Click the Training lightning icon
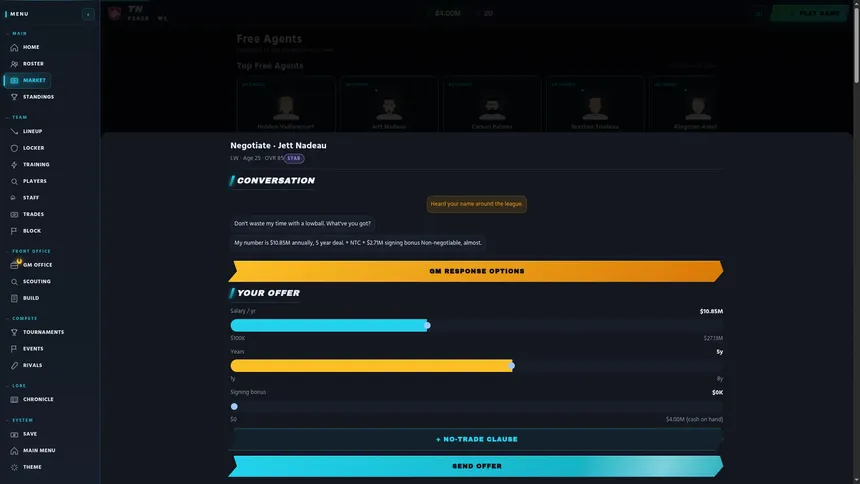860x484 pixels. (x=14, y=165)
